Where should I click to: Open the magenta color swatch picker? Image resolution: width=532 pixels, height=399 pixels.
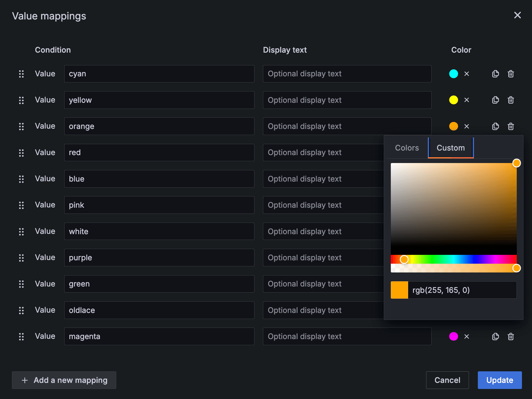click(454, 336)
